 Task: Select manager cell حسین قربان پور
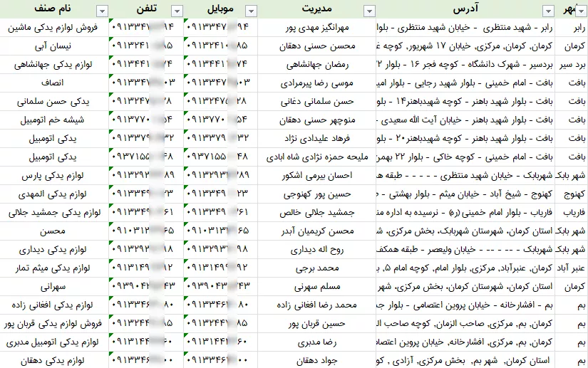[x=317, y=324]
